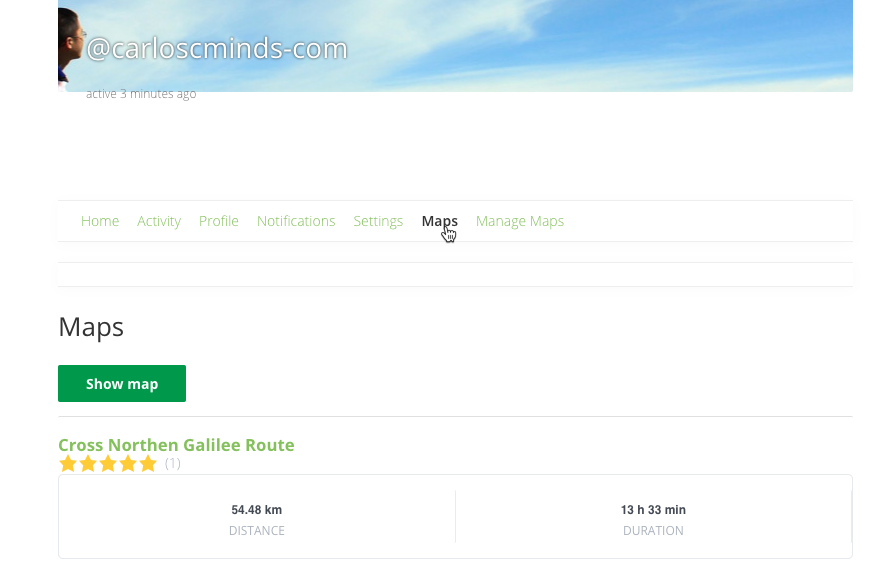Screen dimensions: 883x574
Task: Click the active 3 minutes ago text
Action: 141,94
